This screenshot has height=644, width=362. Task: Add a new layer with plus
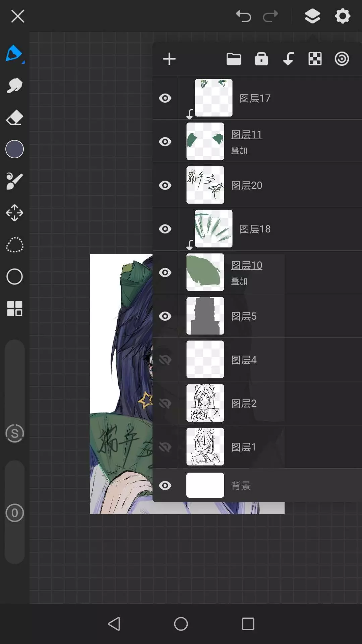(x=169, y=59)
